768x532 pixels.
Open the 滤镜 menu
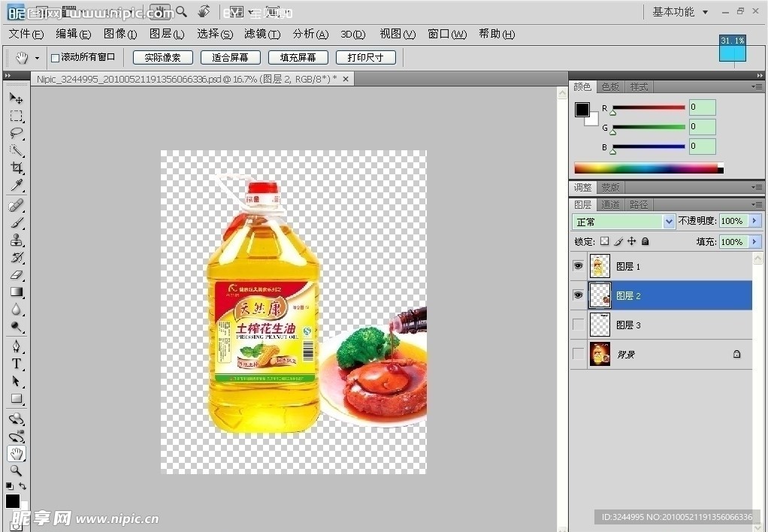(262, 34)
